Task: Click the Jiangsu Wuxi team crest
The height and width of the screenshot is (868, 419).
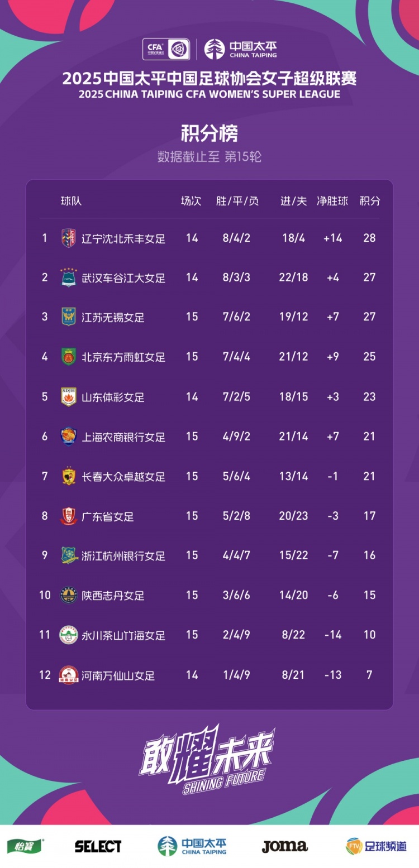Action: point(68,317)
